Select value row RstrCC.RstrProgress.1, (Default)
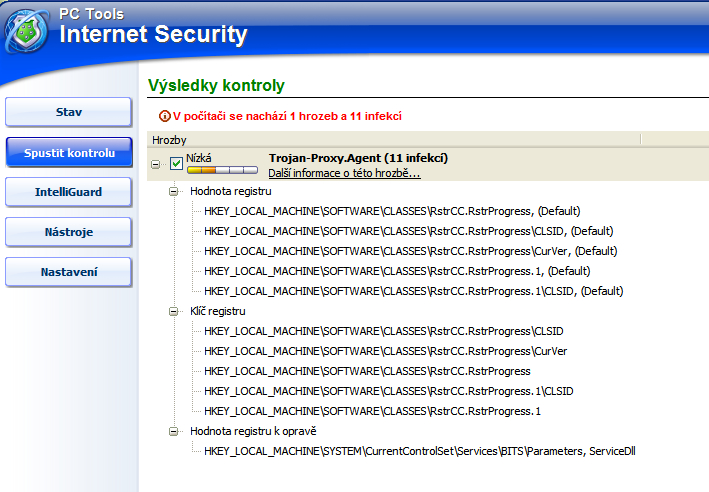The width and height of the screenshot is (709, 492). pos(397,271)
